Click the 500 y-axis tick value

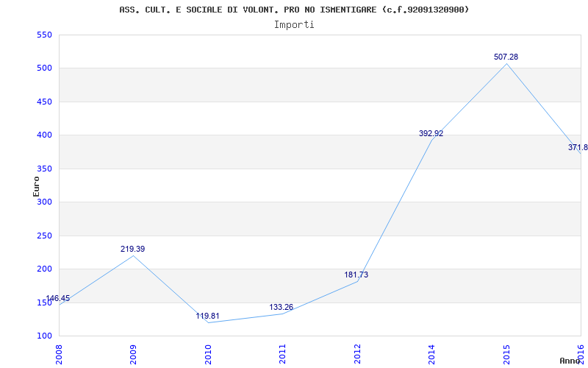click(44, 68)
